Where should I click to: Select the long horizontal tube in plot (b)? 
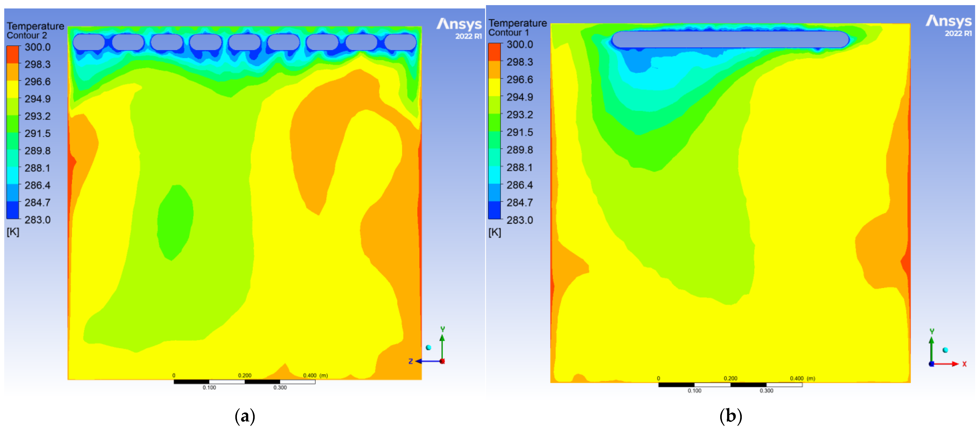pos(730,40)
